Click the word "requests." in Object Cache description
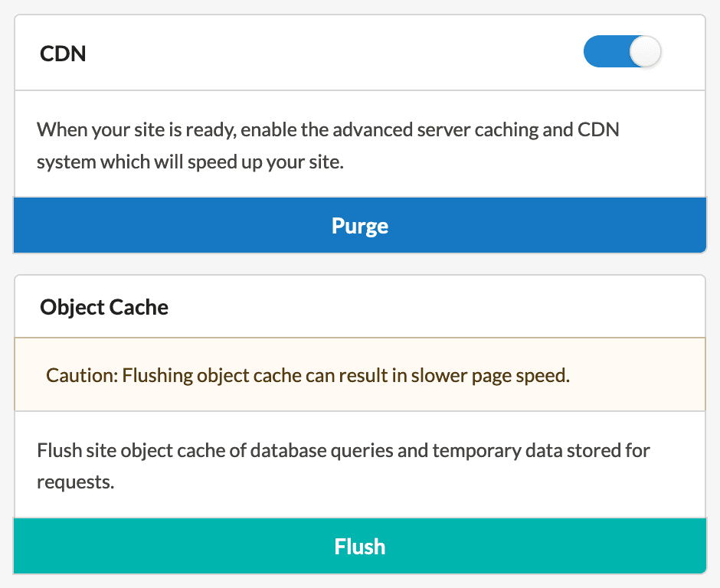Screen dimensions: 720x588 coord(75,482)
